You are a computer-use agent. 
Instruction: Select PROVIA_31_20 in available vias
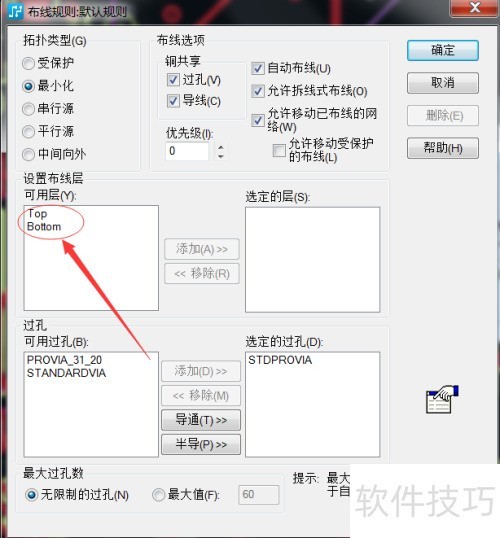pos(64,360)
